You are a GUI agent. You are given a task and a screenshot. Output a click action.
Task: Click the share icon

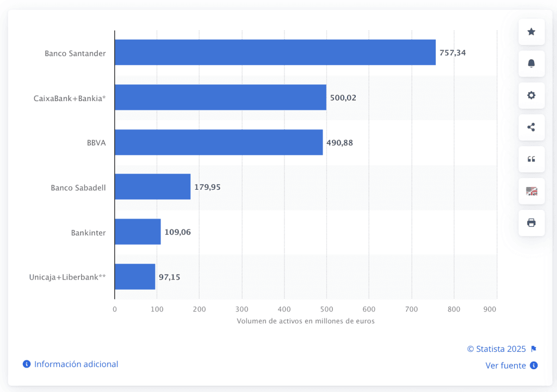[x=531, y=127]
